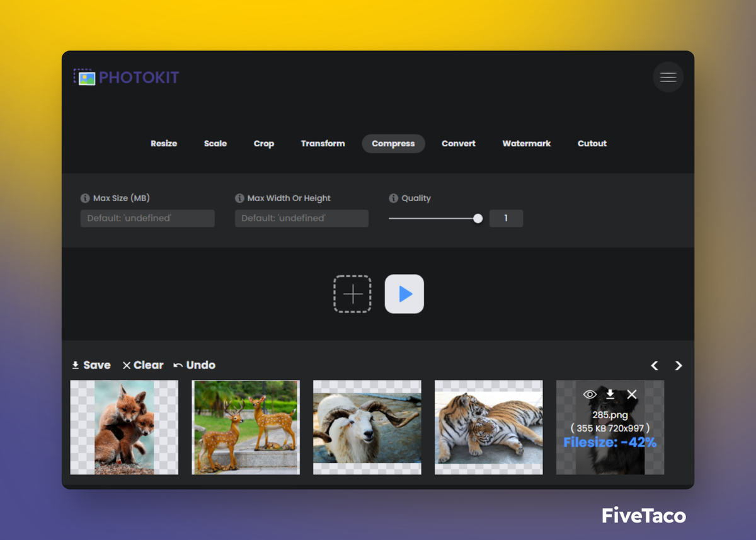Click the Max Width Or Height info icon
The width and height of the screenshot is (756, 540).
[x=239, y=198]
